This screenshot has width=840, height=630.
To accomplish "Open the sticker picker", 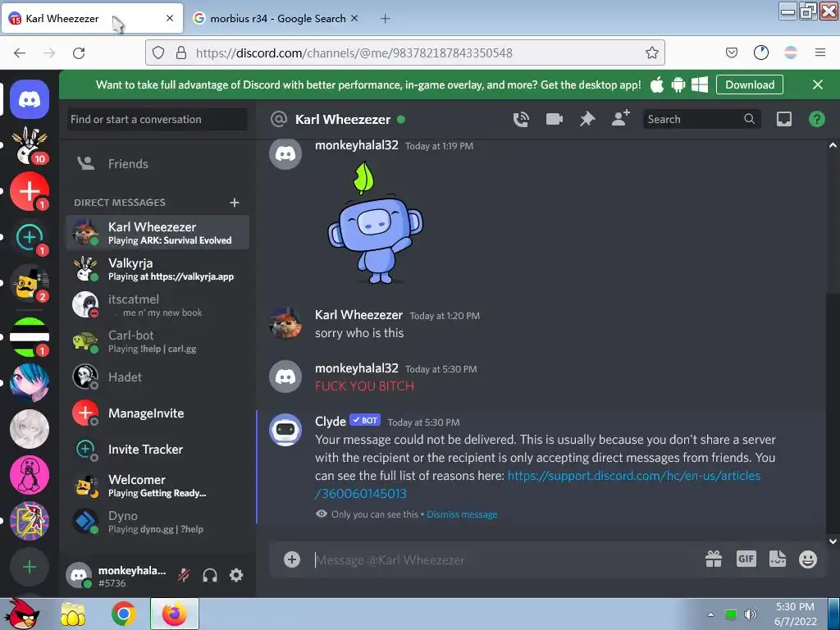I will [778, 559].
